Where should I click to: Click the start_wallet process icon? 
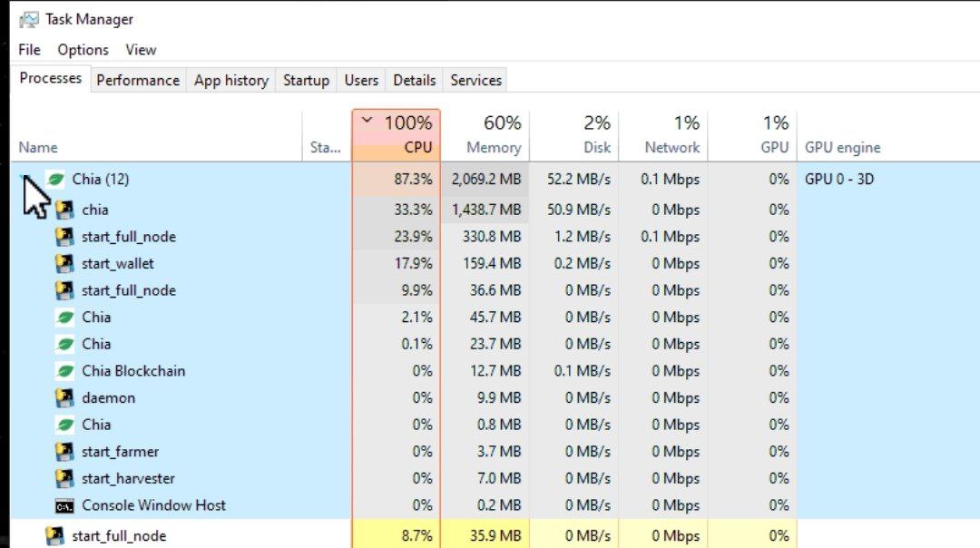pyautogui.click(x=64, y=264)
